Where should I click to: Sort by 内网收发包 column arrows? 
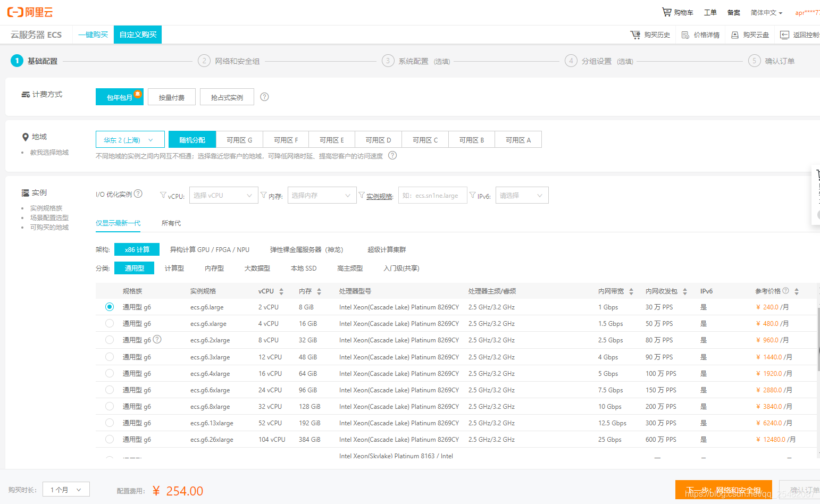[685, 291]
